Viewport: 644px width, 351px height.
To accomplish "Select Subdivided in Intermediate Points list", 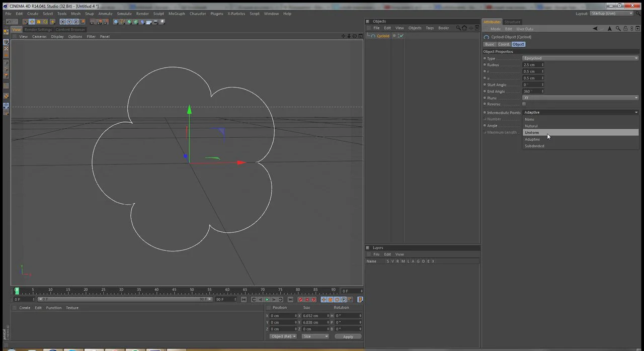I will pyautogui.click(x=581, y=146).
